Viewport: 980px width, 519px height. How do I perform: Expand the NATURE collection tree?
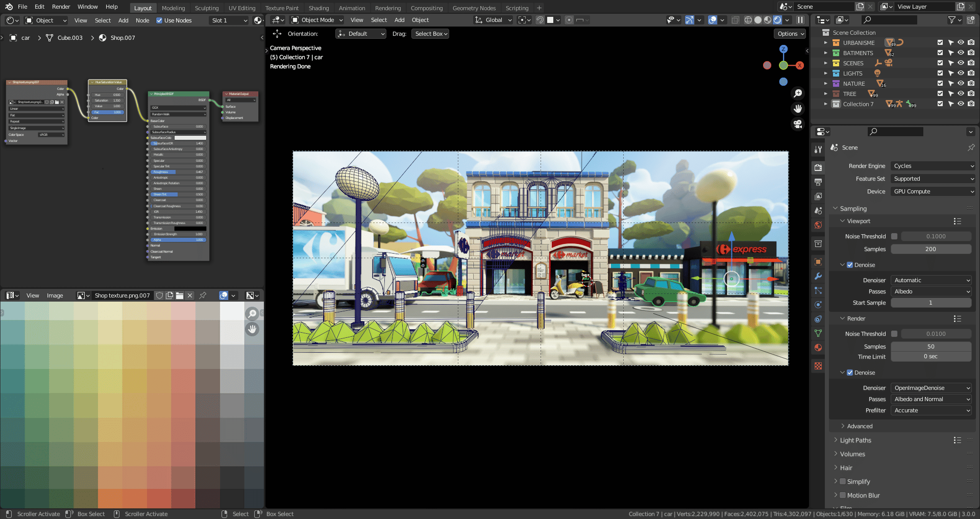[826, 84]
